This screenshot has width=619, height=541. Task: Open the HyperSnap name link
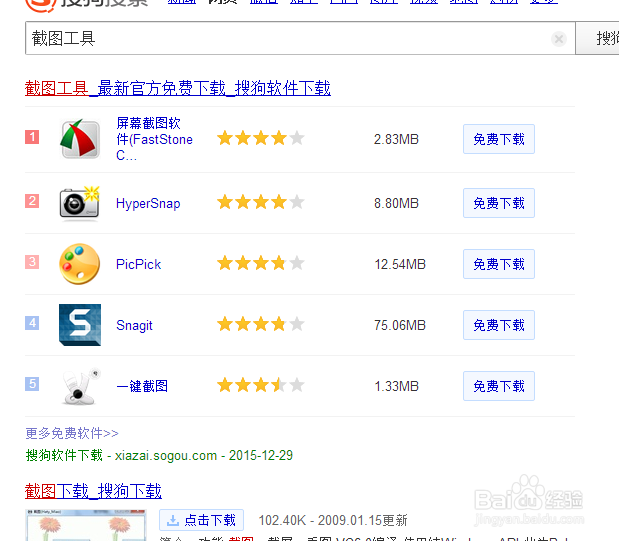(148, 203)
